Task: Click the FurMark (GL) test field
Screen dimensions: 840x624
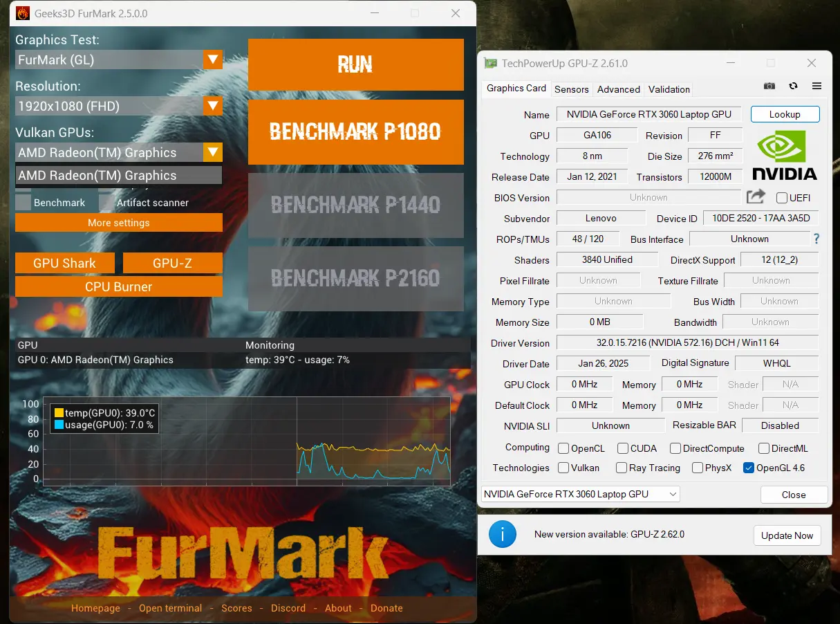Action: pyautogui.click(x=109, y=59)
